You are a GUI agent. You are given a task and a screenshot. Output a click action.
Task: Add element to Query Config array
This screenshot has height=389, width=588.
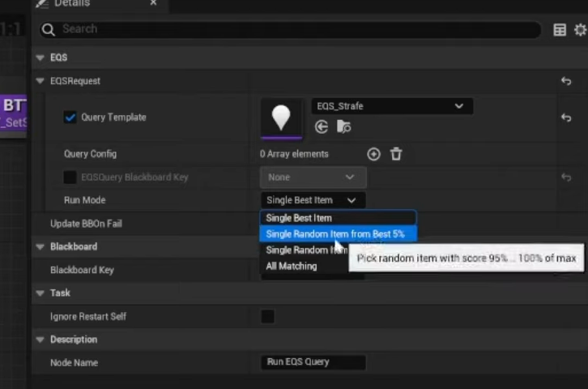click(x=373, y=154)
